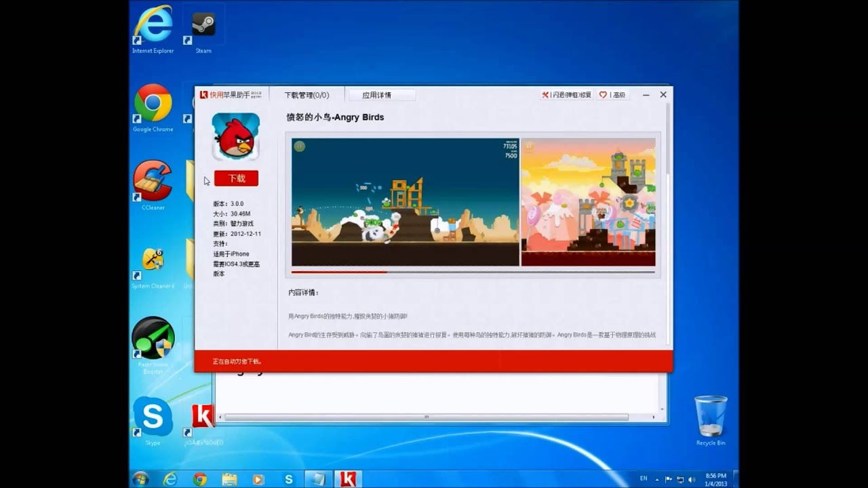Viewport: 868px width, 488px height.
Task: Click the heart 高级 button
Action: tap(612, 95)
